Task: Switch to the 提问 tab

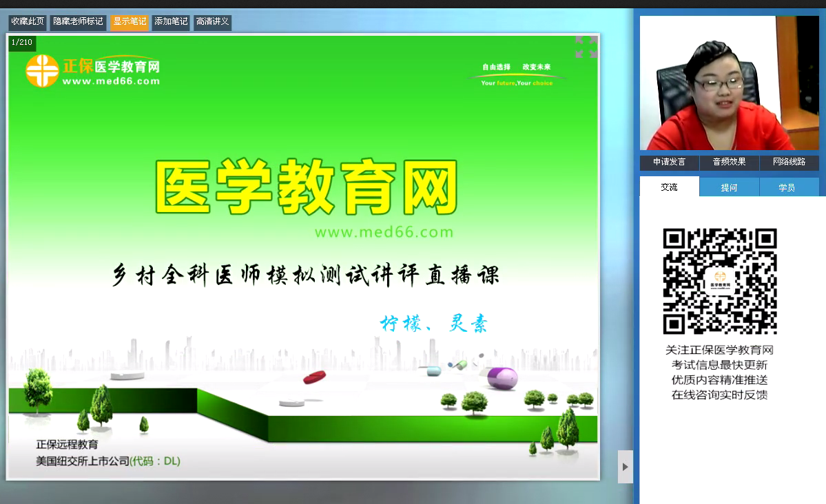Action: click(x=729, y=187)
